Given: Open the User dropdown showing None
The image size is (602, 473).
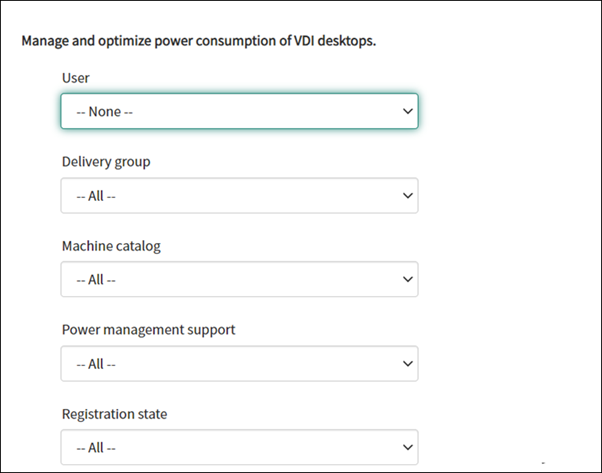Looking at the screenshot, I should click(x=239, y=111).
